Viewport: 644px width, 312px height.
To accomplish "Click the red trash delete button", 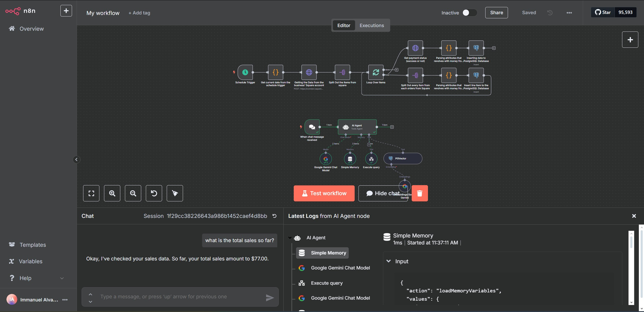I will click(x=420, y=193).
